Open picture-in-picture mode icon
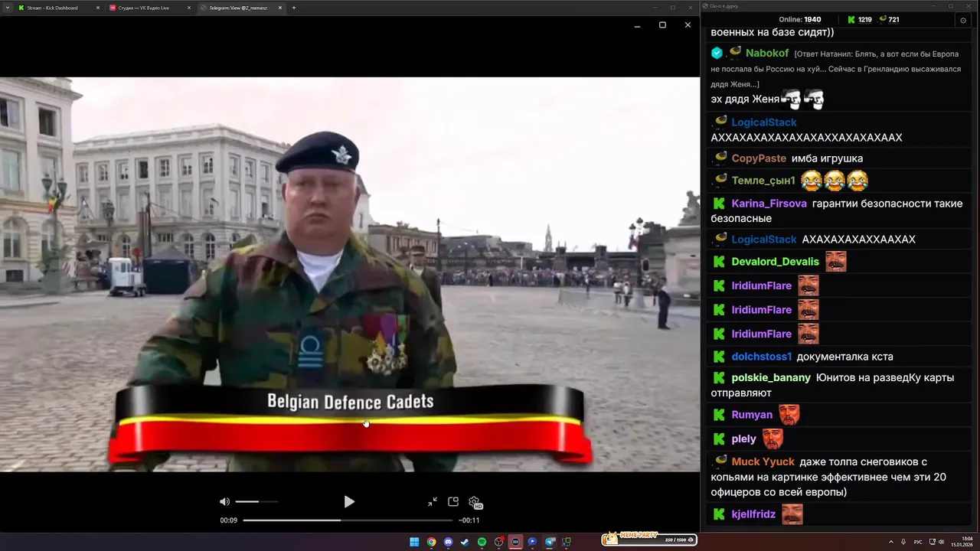980x551 pixels. [x=453, y=502]
